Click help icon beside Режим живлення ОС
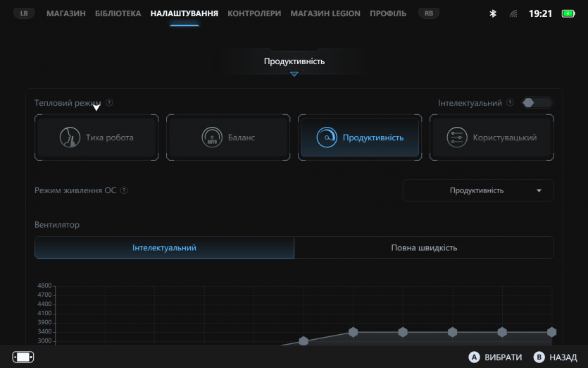 tap(124, 190)
